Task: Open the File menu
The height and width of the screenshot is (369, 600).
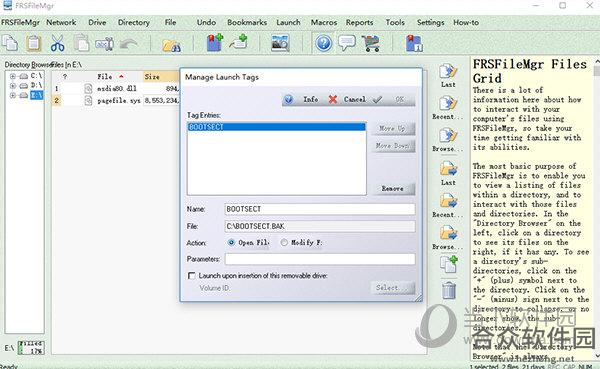Action: point(171,23)
